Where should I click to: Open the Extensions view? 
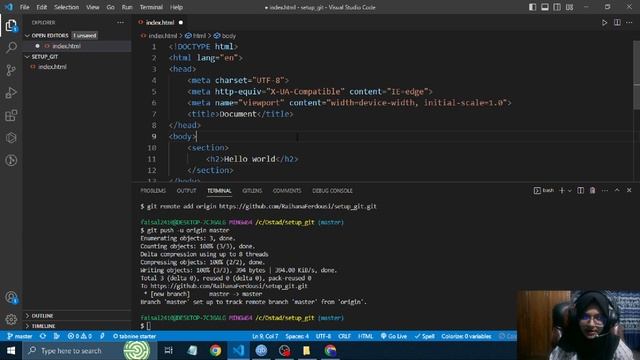[x=11, y=116]
